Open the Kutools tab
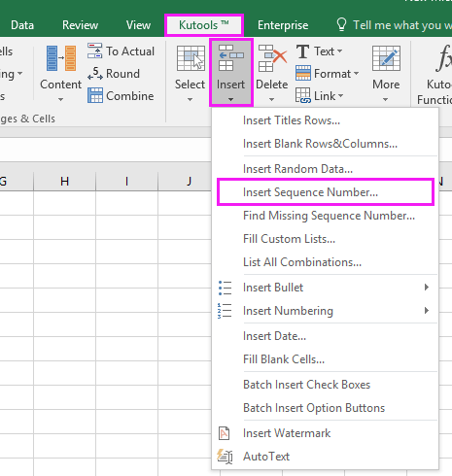This screenshot has height=476, width=452. click(204, 25)
